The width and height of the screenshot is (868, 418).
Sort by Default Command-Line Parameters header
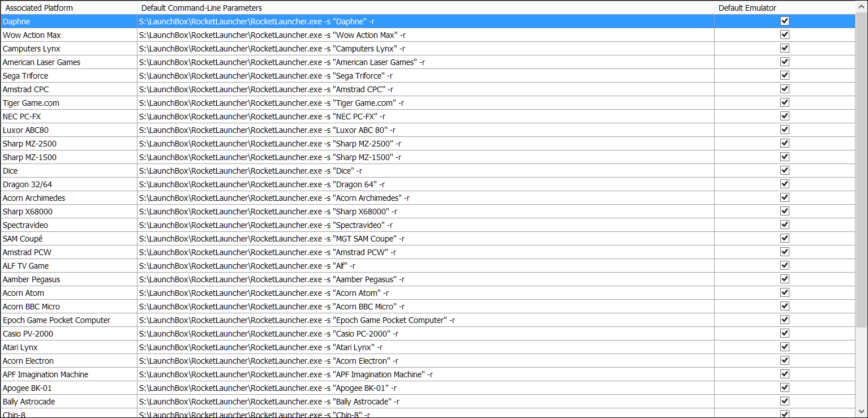426,8
